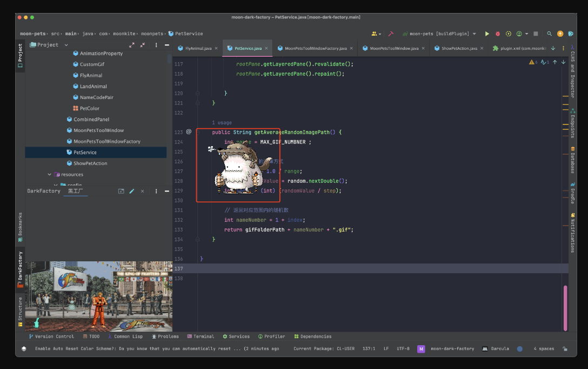Click the pencil edit icon in DarkFactory panel
This screenshot has width=588, height=369.
pos(132,191)
